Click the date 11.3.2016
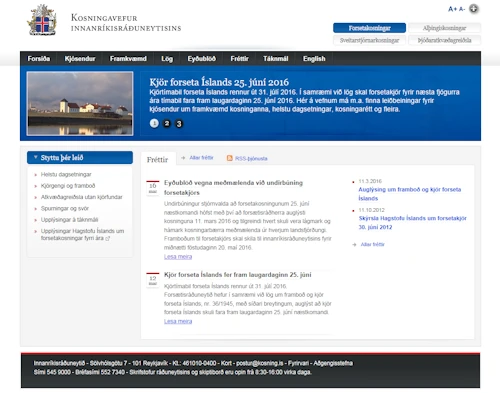The height and width of the screenshot is (393, 500). [x=370, y=181]
